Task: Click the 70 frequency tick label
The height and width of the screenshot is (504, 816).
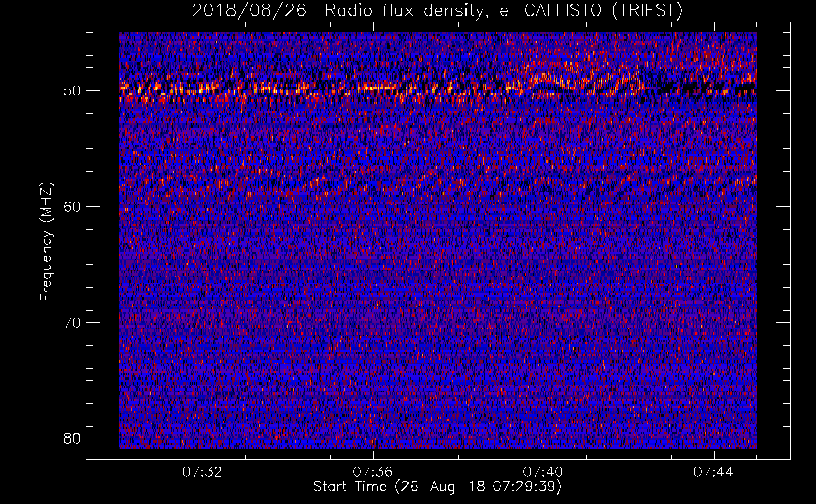Action: 72,322
